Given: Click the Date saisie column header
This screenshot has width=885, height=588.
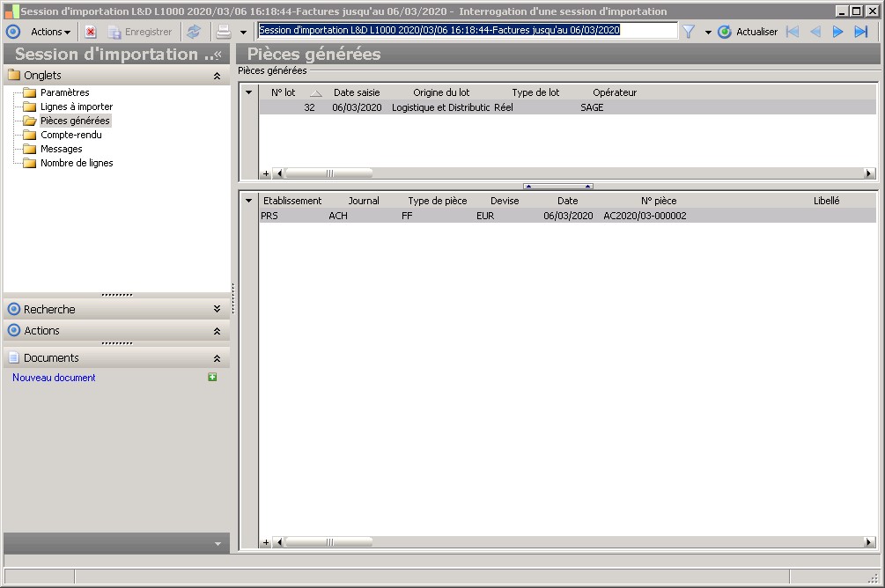Looking at the screenshot, I should (x=357, y=92).
